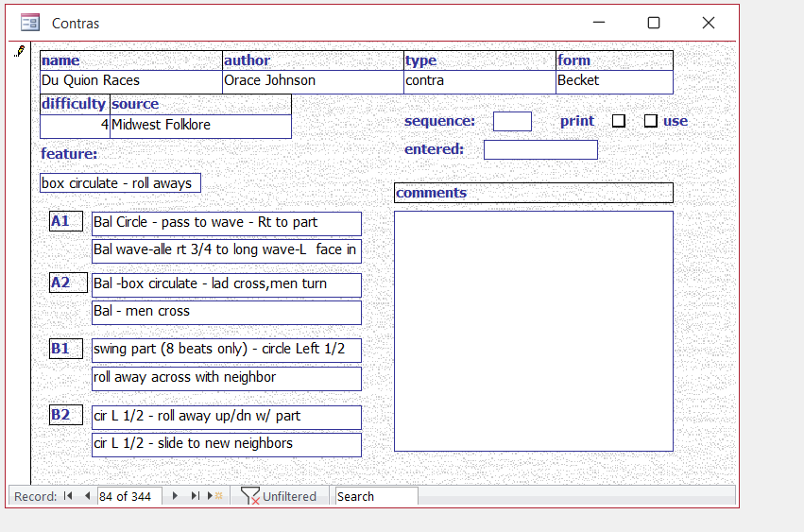Click the current record number field

pyautogui.click(x=128, y=496)
